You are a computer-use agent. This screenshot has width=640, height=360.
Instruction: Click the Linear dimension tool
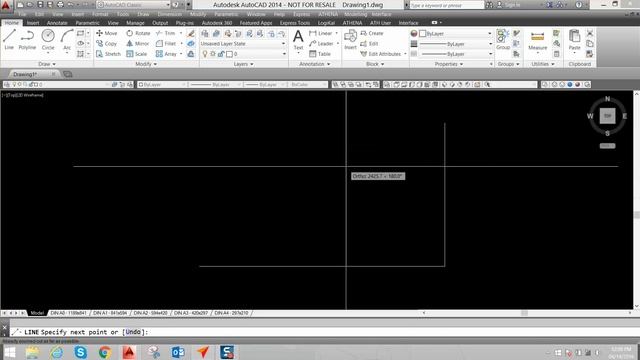tap(321, 33)
